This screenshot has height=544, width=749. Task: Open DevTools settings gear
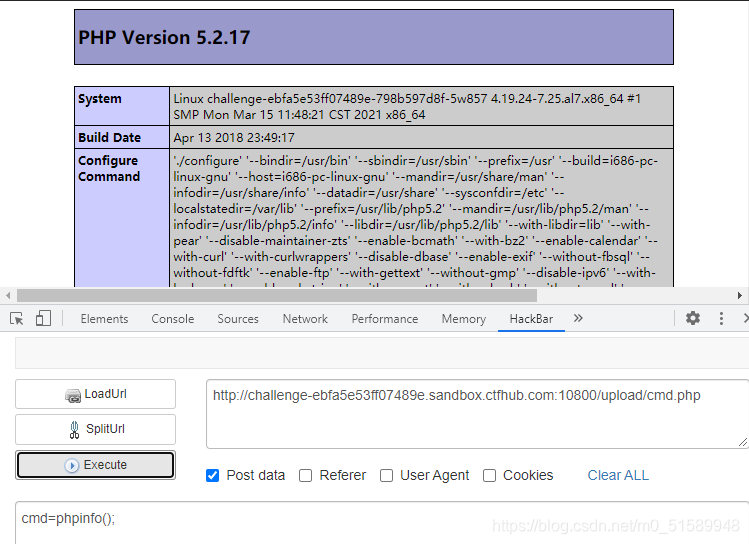point(693,318)
